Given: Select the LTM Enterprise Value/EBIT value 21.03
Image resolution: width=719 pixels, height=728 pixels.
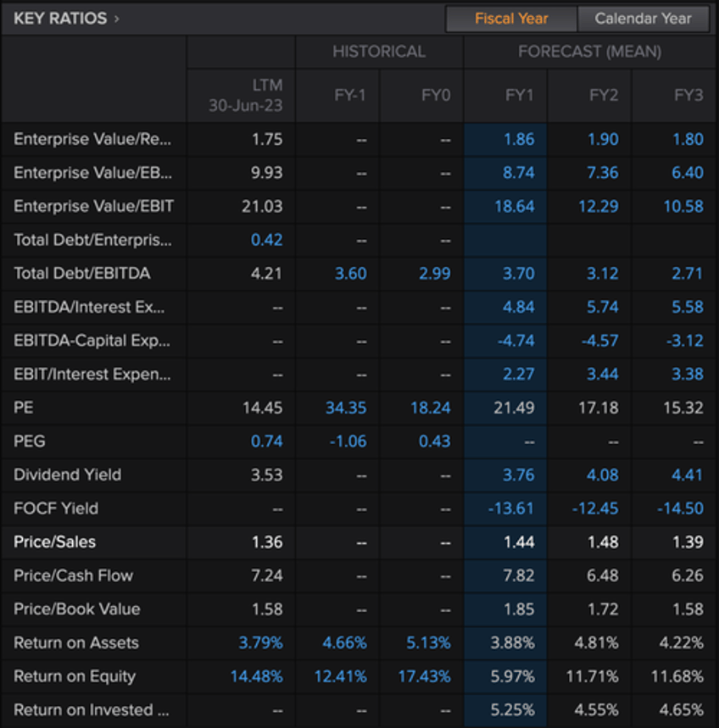Looking at the screenshot, I should pyautogui.click(x=263, y=206).
